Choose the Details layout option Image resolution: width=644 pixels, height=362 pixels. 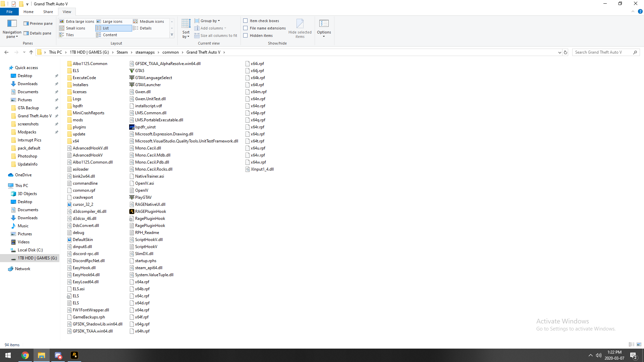coord(146,28)
